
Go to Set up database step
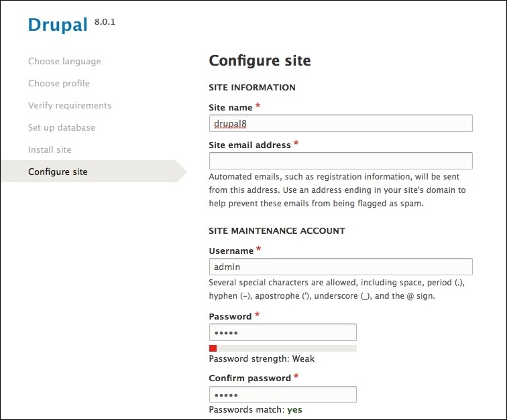[x=62, y=128]
